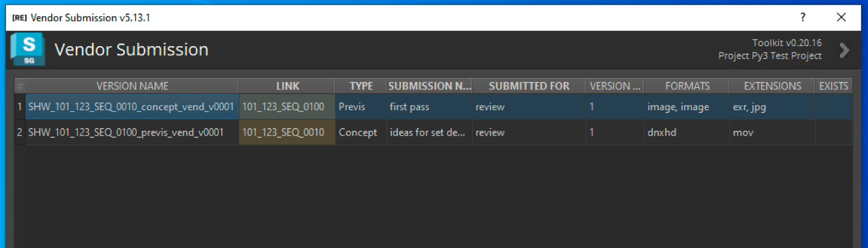The height and width of the screenshot is (248, 868).
Task: Click the ShotGrid SG logo icon
Action: (x=28, y=49)
